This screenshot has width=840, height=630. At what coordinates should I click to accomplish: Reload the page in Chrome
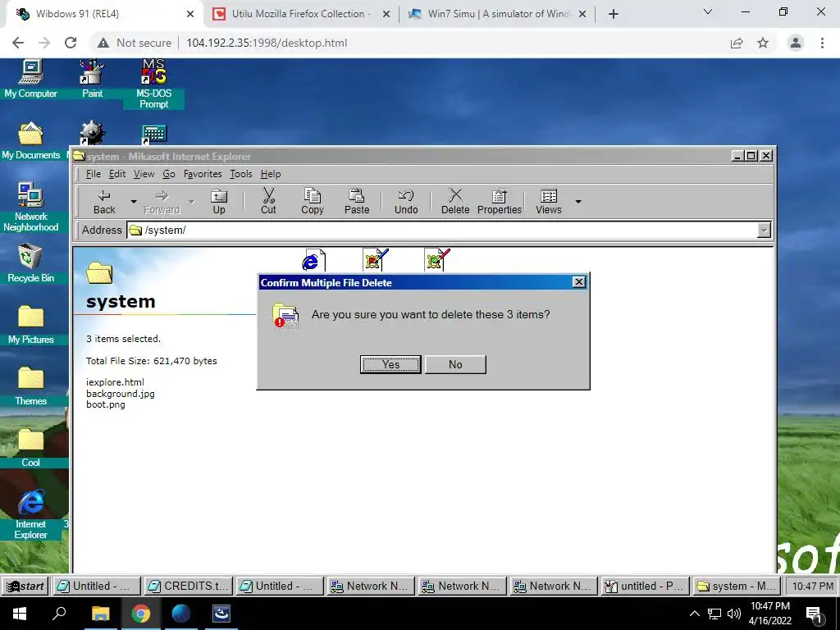pos(71,43)
